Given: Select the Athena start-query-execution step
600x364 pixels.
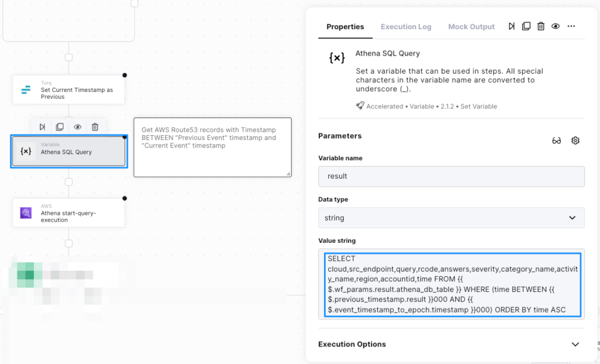Looking at the screenshot, I should [x=69, y=213].
